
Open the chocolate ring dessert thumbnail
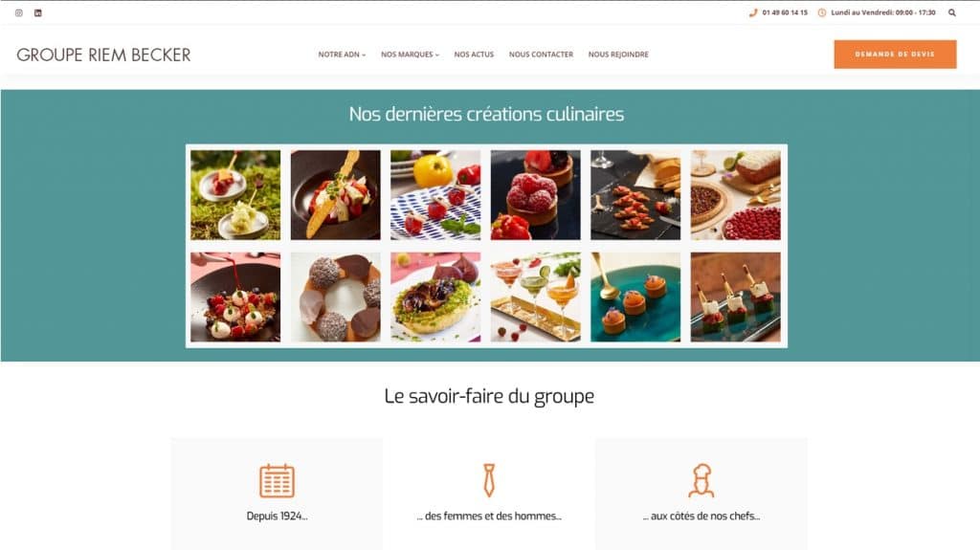point(336,297)
